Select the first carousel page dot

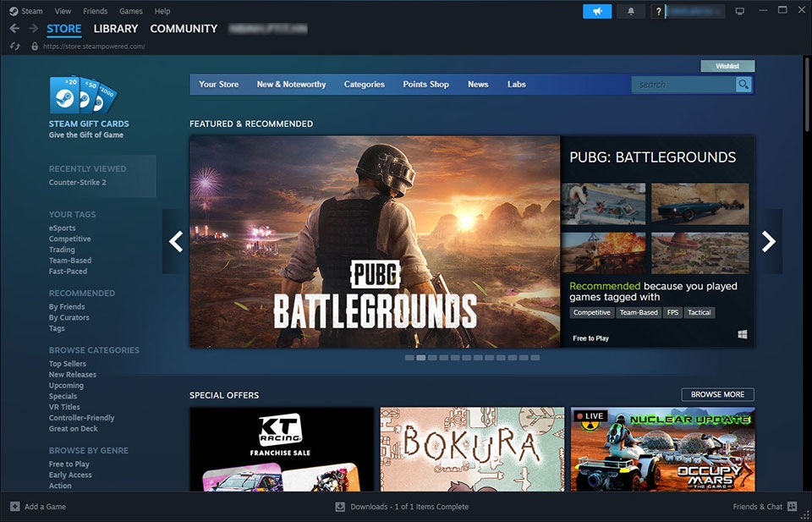[409, 358]
